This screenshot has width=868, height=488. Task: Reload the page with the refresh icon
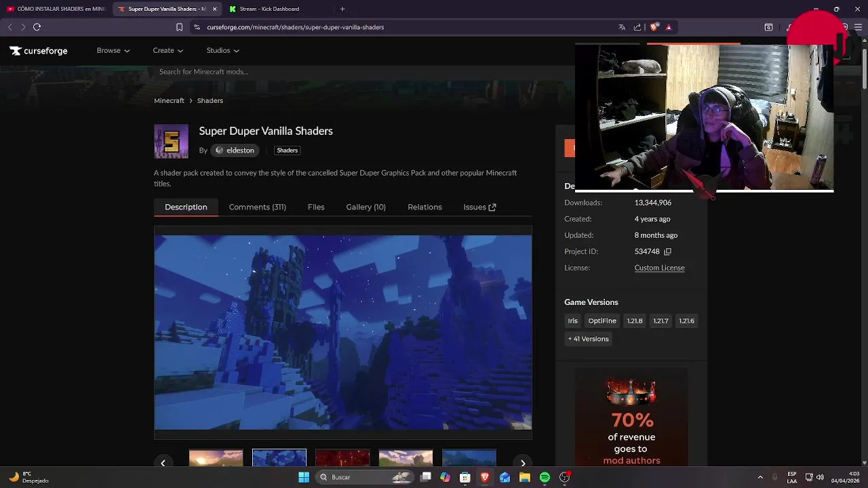click(x=37, y=27)
